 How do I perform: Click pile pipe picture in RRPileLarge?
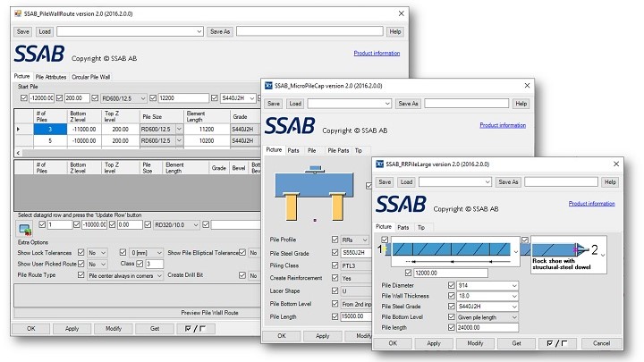pos(451,251)
